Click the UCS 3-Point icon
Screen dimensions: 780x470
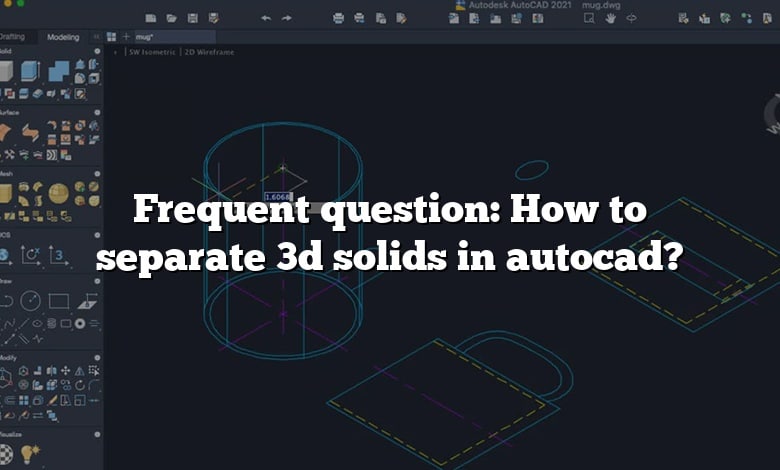pyautogui.click(x=58, y=255)
